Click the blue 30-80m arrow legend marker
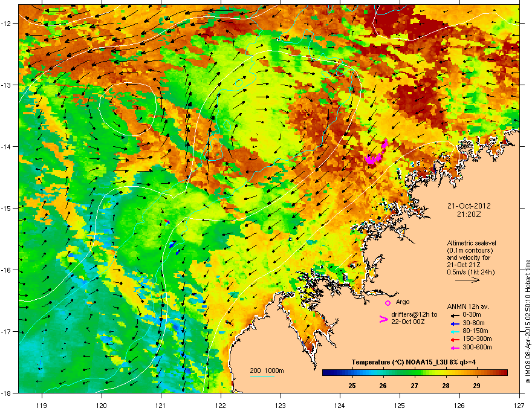 pyautogui.click(x=455, y=323)
